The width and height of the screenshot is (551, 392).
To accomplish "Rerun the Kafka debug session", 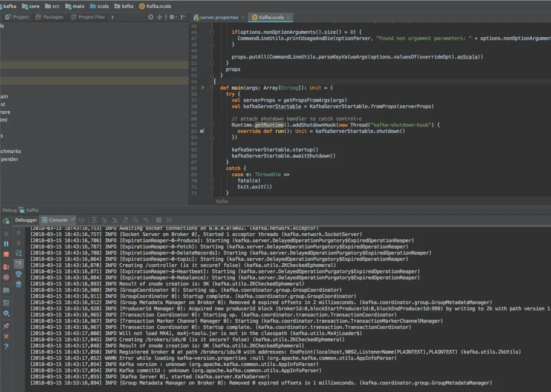I will tap(6, 221).
